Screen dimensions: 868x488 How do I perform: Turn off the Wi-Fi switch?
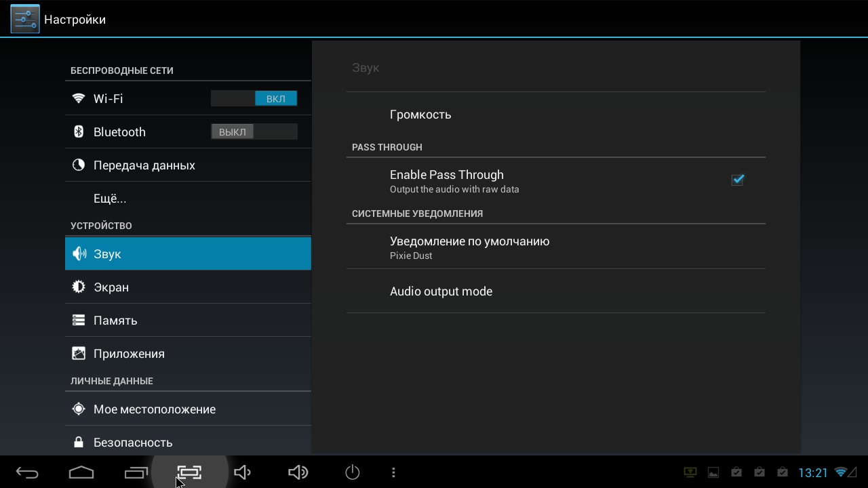click(254, 98)
